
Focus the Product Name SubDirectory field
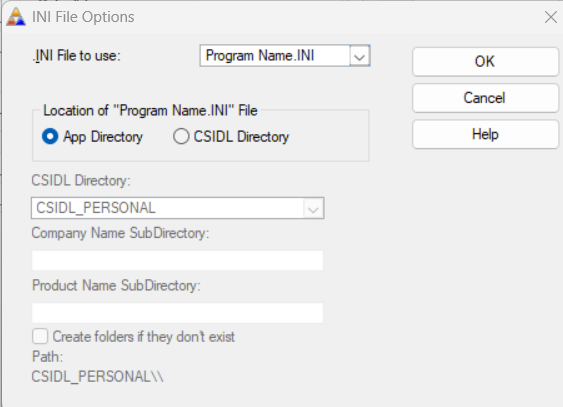click(177, 313)
